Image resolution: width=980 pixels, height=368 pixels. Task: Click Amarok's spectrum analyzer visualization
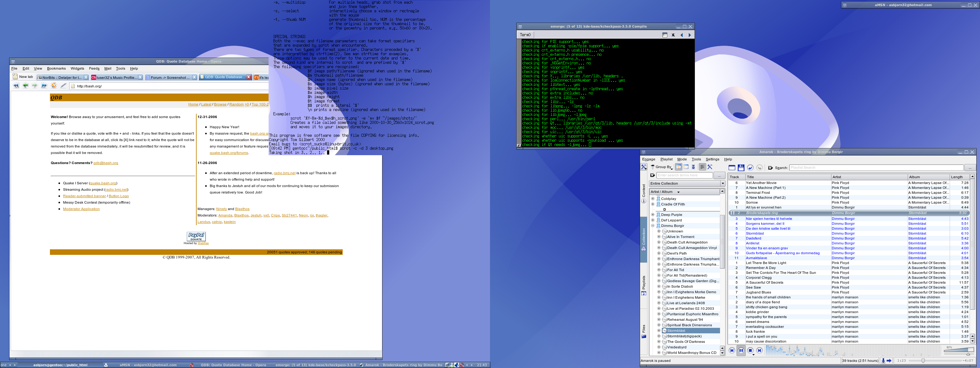pos(853,350)
